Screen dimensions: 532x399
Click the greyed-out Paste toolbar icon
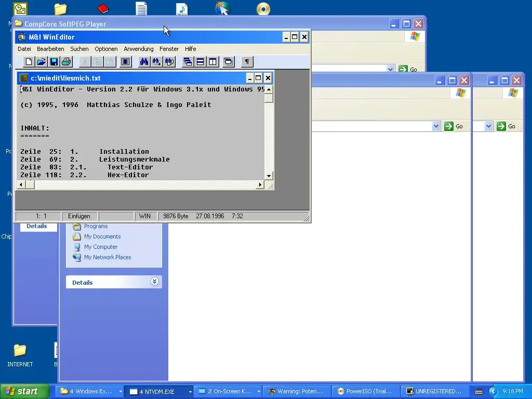pyautogui.click(x=110, y=62)
